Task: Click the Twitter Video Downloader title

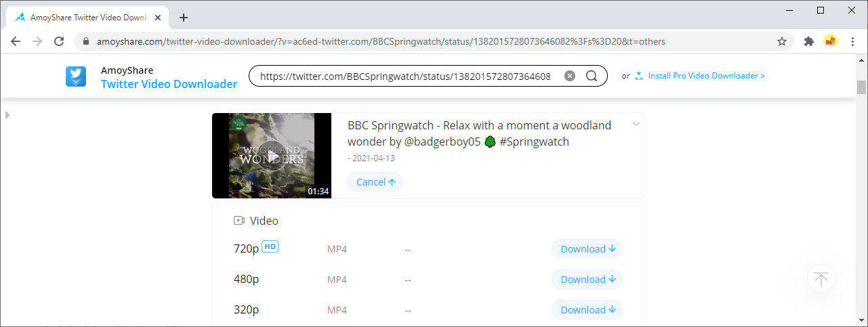Action: tap(169, 84)
